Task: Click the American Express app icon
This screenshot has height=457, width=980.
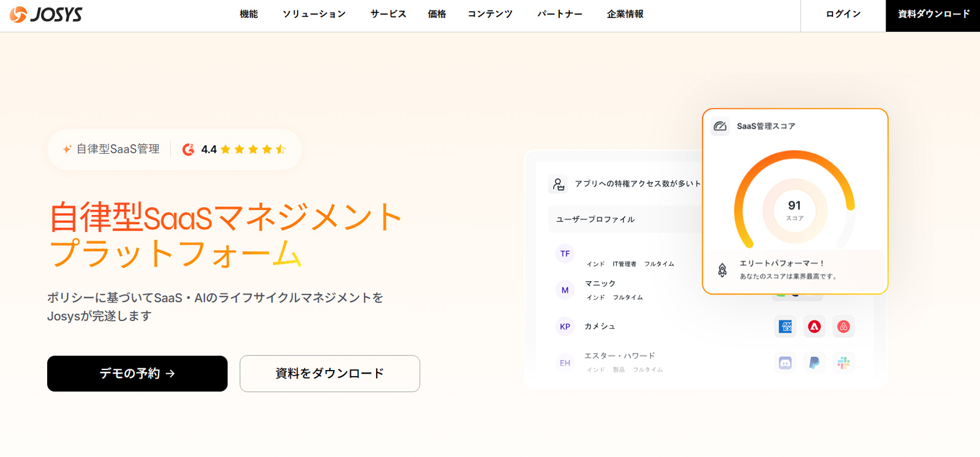Action: tap(785, 327)
